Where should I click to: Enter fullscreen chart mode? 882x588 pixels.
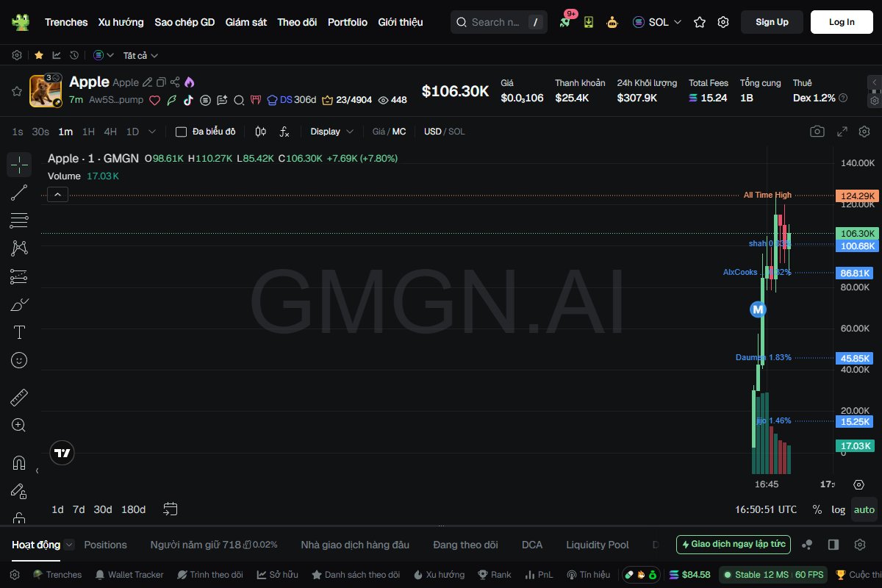coord(842,132)
